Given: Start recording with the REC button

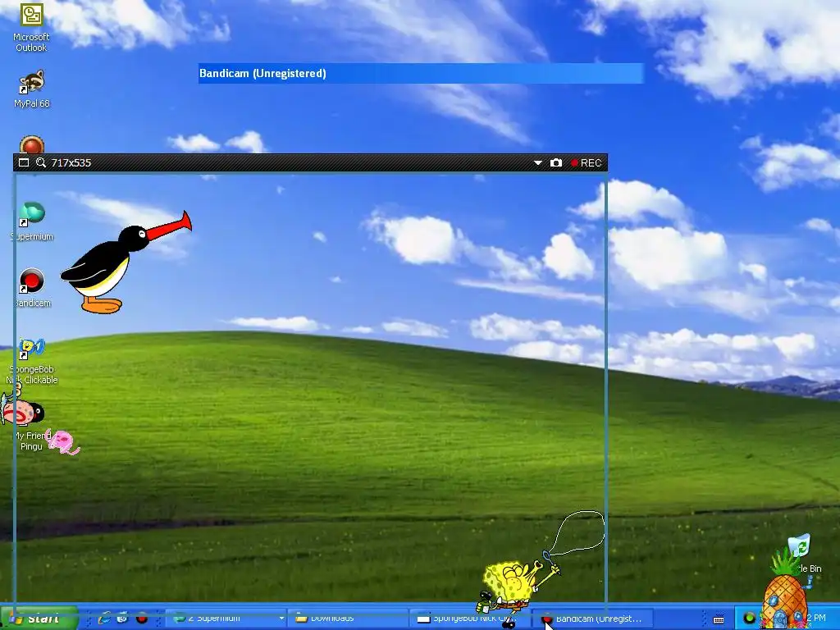Looking at the screenshot, I should point(586,163).
